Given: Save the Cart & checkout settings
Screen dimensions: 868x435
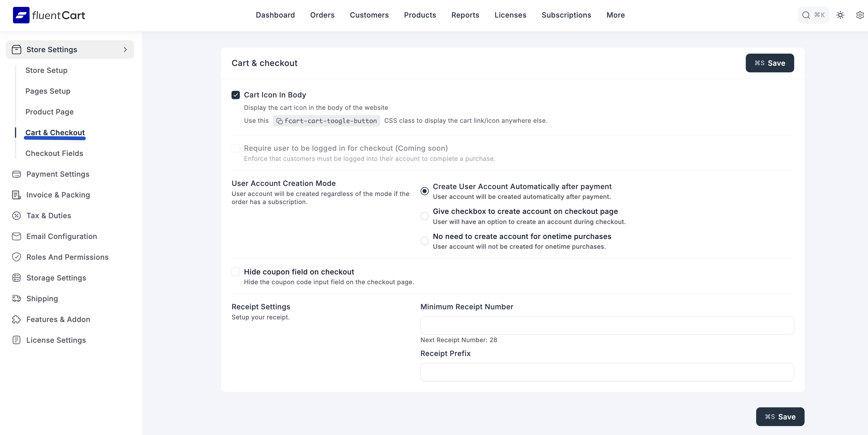Looking at the screenshot, I should click(770, 63).
